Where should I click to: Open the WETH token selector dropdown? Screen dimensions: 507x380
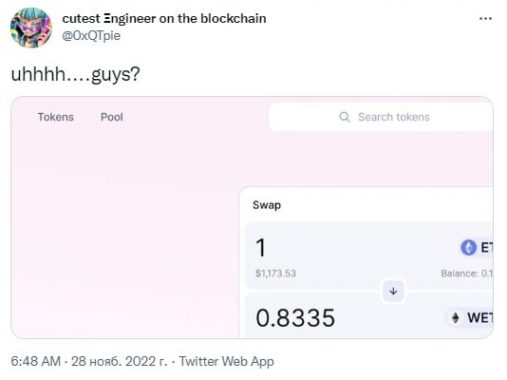click(470, 318)
